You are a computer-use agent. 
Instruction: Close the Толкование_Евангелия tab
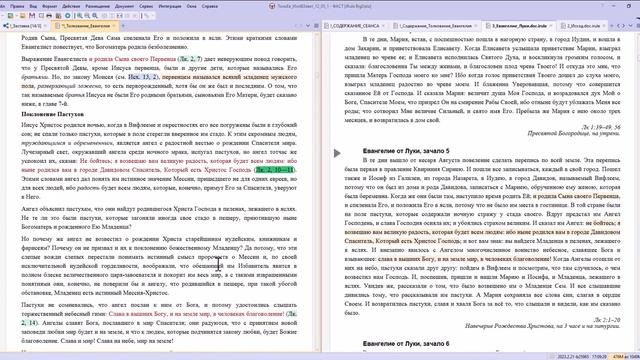(x=114, y=26)
